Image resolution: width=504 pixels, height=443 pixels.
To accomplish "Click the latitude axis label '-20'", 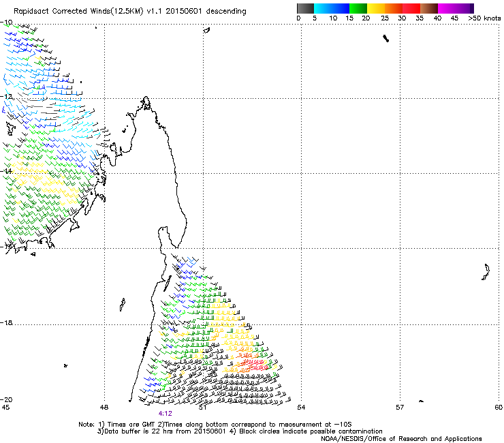I will click(x=6, y=399).
